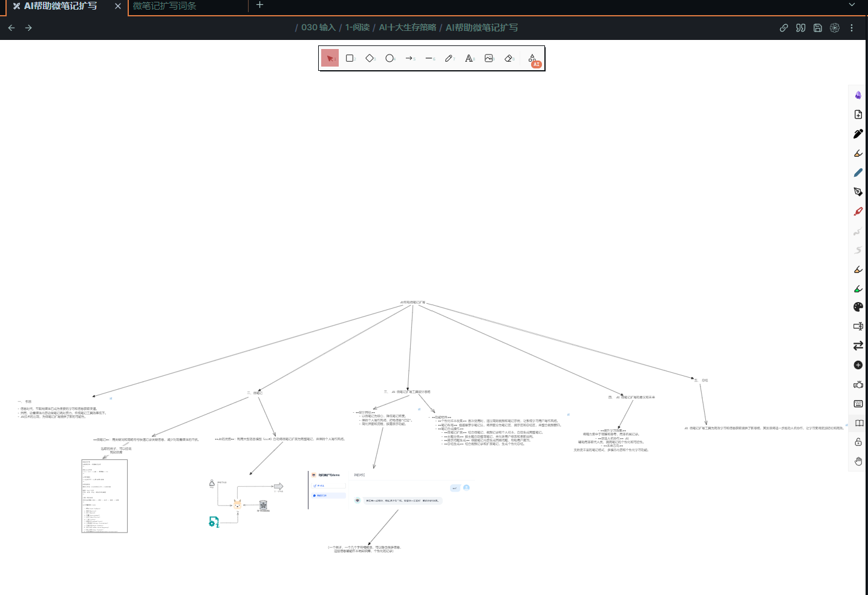This screenshot has height=595, width=868.
Task: Toggle the hand pan mode
Action: tap(858, 461)
